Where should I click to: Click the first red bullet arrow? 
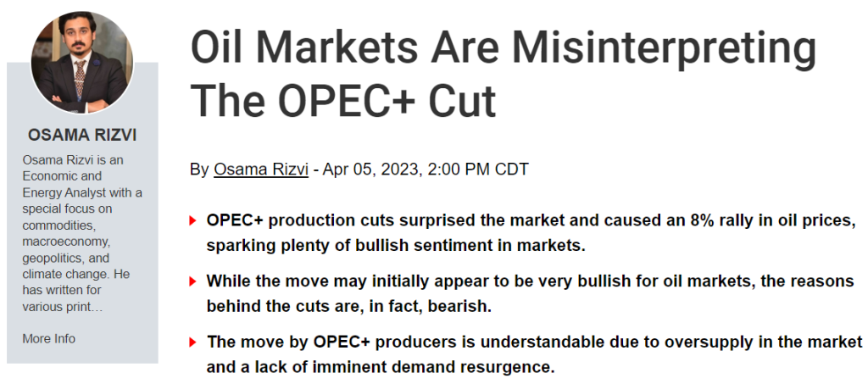[193, 222]
